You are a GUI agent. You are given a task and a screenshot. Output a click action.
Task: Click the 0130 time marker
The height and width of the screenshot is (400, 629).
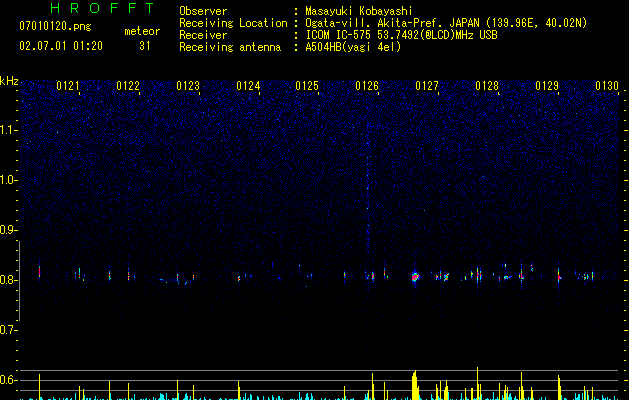coord(607,86)
